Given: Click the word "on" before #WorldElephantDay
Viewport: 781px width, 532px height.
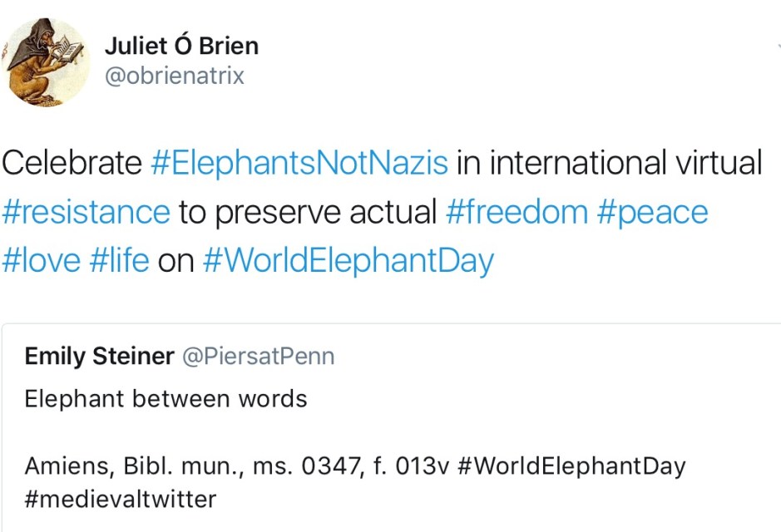Looking at the screenshot, I should (x=175, y=261).
